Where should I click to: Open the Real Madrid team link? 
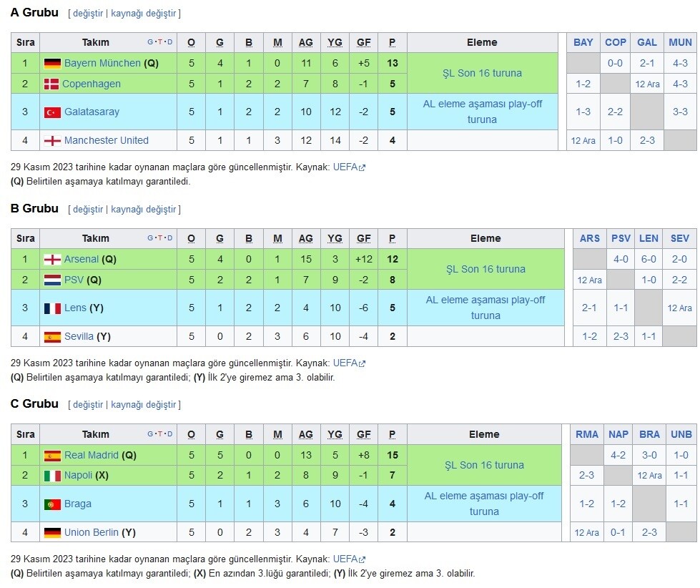pos(91,455)
